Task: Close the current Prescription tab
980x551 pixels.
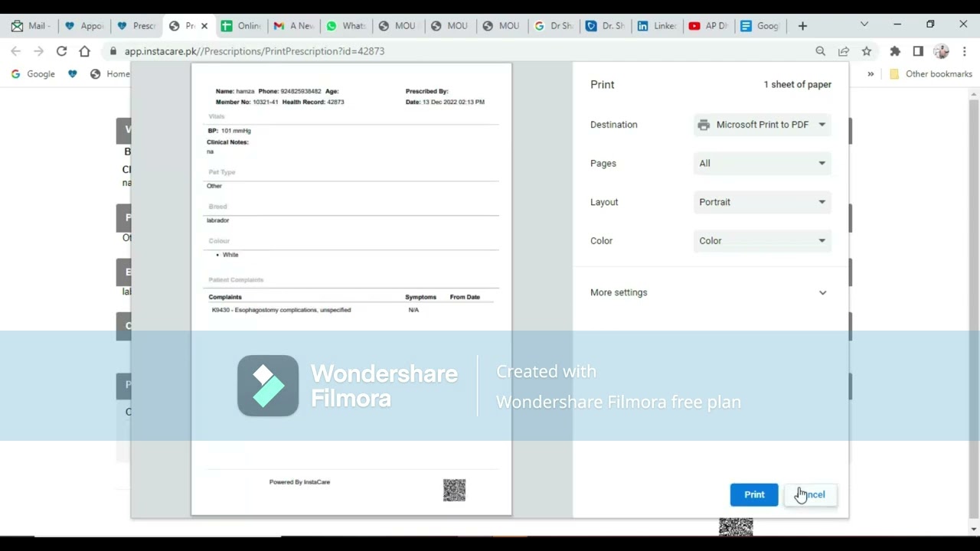Action: (204, 25)
